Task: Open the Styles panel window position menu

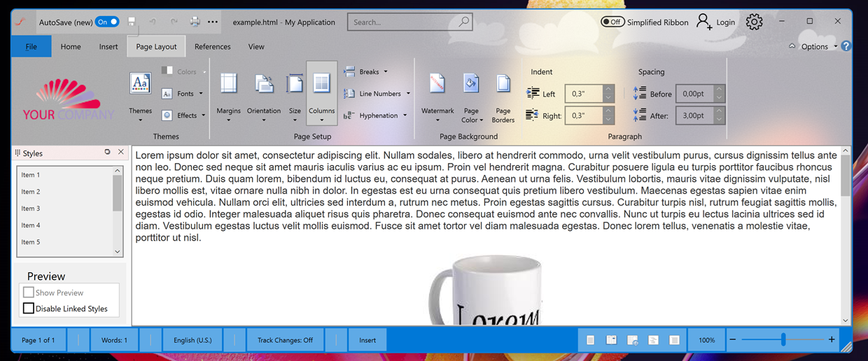Action: [x=107, y=152]
